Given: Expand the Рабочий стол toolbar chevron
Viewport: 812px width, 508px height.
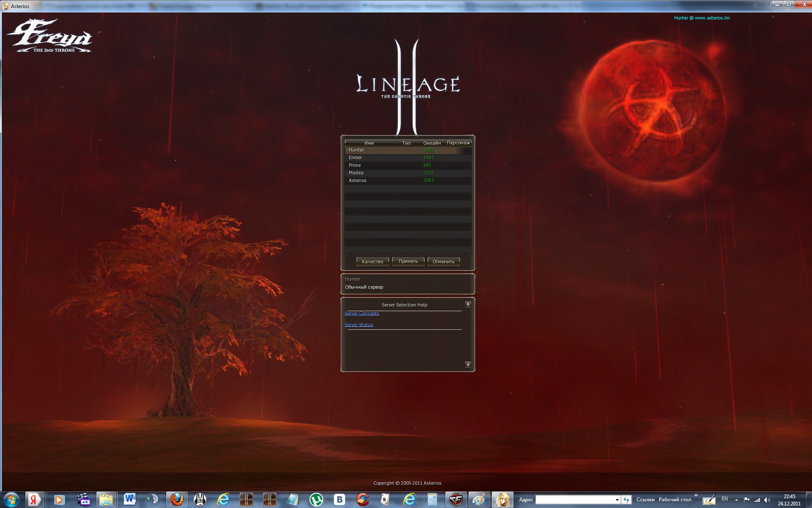Looking at the screenshot, I should tap(696, 495).
